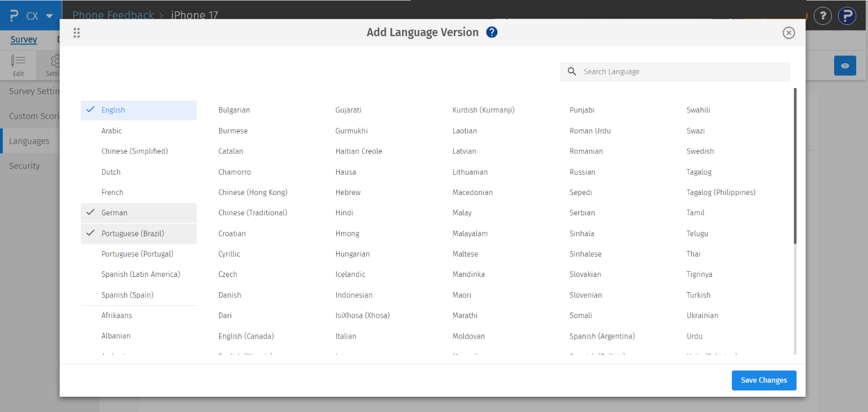Open the CX project dropdown

point(38,16)
